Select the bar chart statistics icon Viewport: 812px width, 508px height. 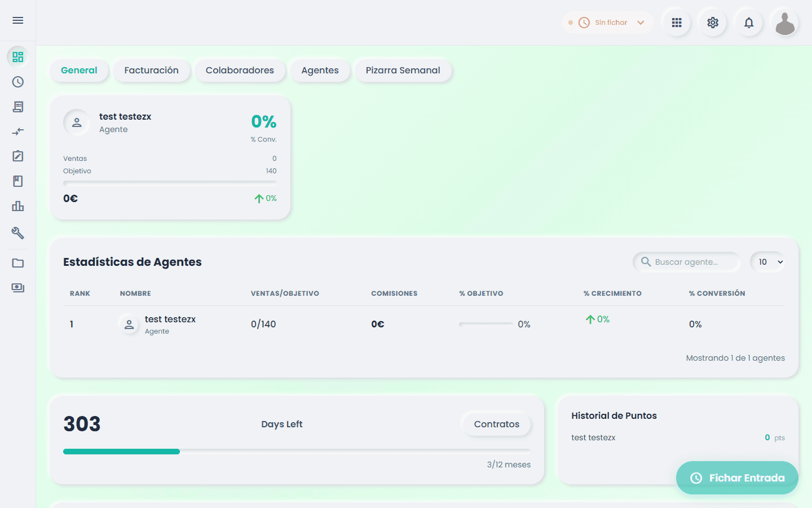click(17, 206)
